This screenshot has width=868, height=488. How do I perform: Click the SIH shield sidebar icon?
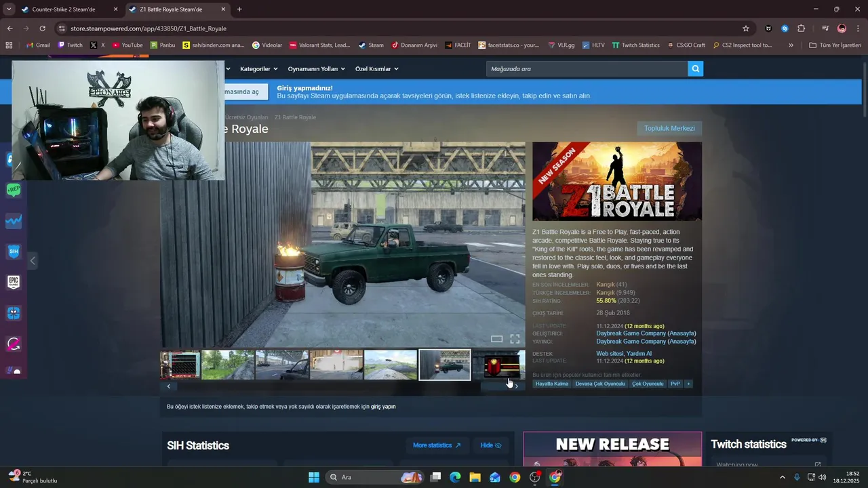(14, 251)
